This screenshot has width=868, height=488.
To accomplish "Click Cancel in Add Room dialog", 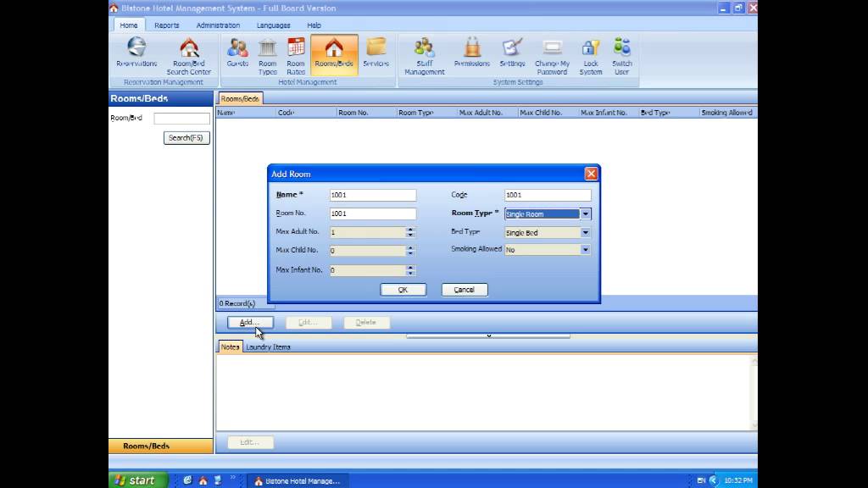I will point(465,290).
